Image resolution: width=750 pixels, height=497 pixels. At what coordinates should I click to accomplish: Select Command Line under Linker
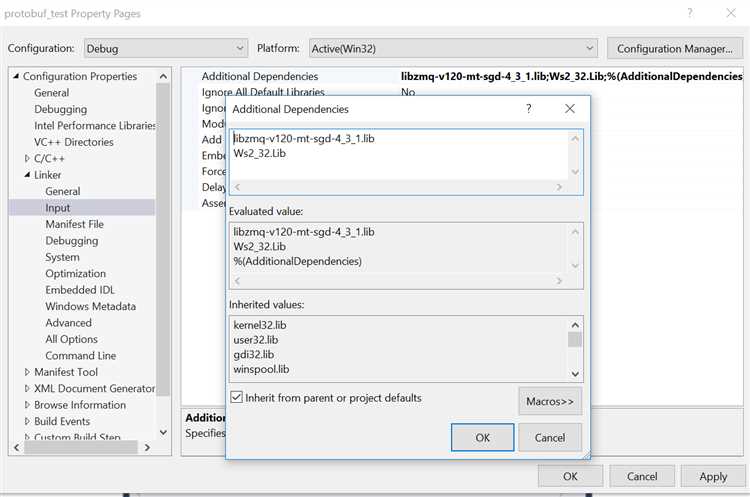click(x=80, y=355)
